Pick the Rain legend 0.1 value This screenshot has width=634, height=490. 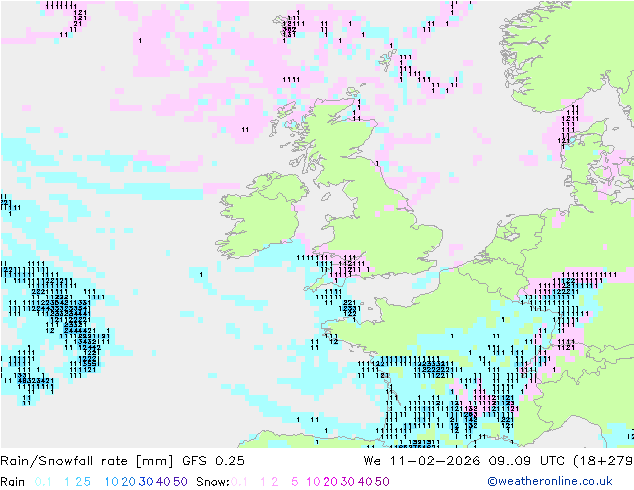[x=43, y=482]
